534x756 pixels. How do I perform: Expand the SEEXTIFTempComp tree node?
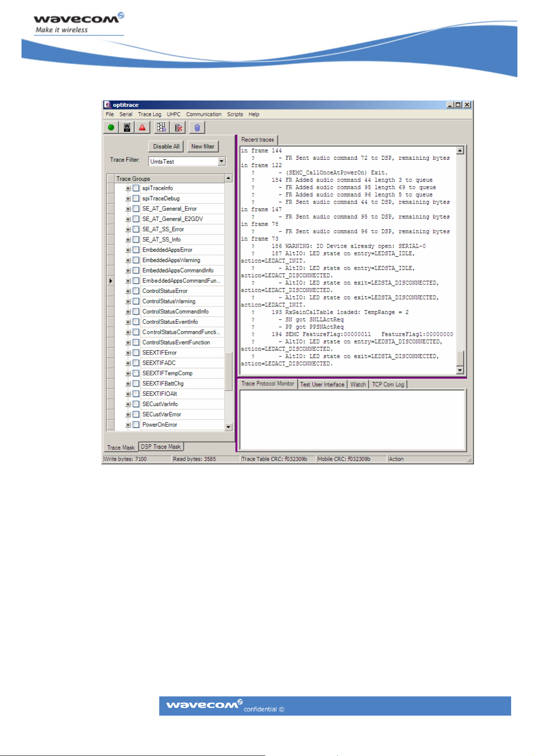click(x=128, y=373)
